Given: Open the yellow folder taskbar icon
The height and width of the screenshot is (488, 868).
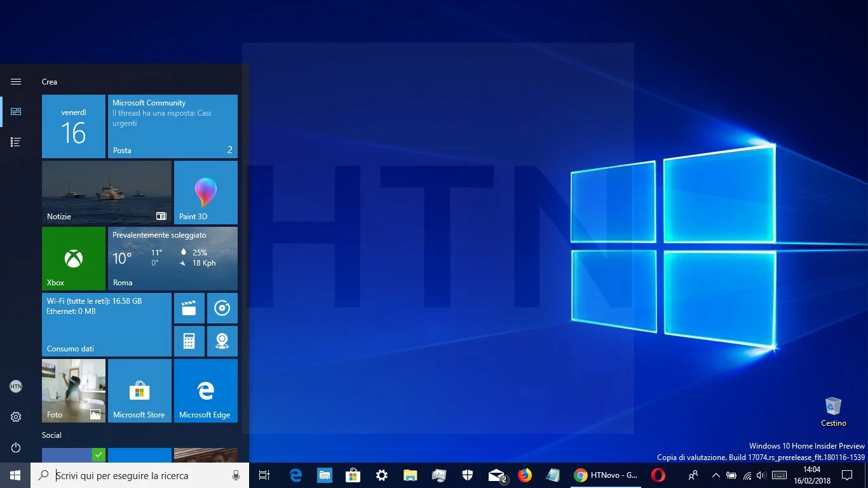Looking at the screenshot, I should tap(410, 475).
